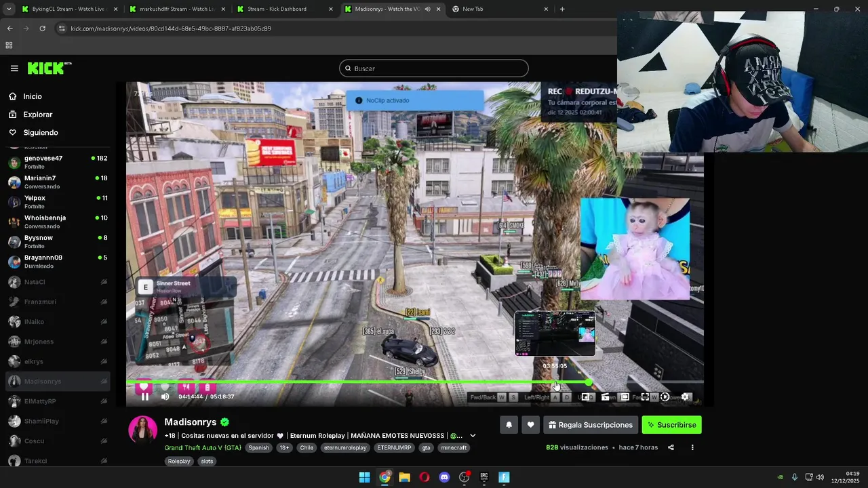868x488 pixels.
Task: Click the slots tag
Action: tap(207, 461)
